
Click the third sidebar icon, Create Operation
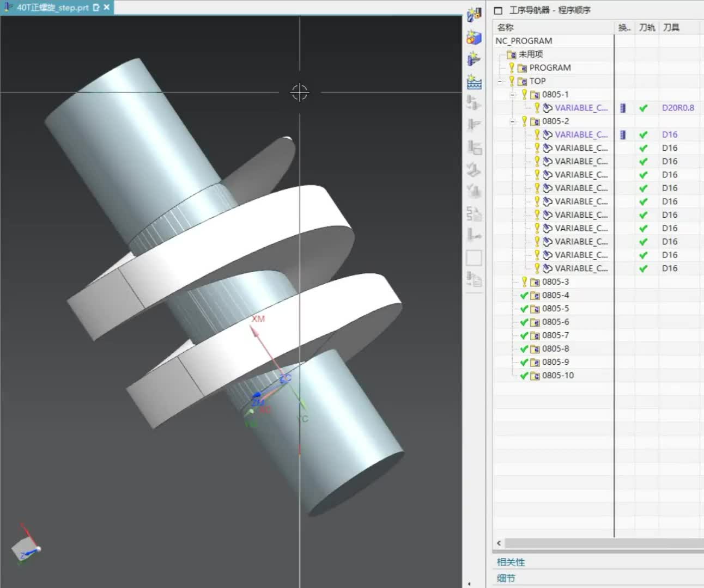[474, 59]
